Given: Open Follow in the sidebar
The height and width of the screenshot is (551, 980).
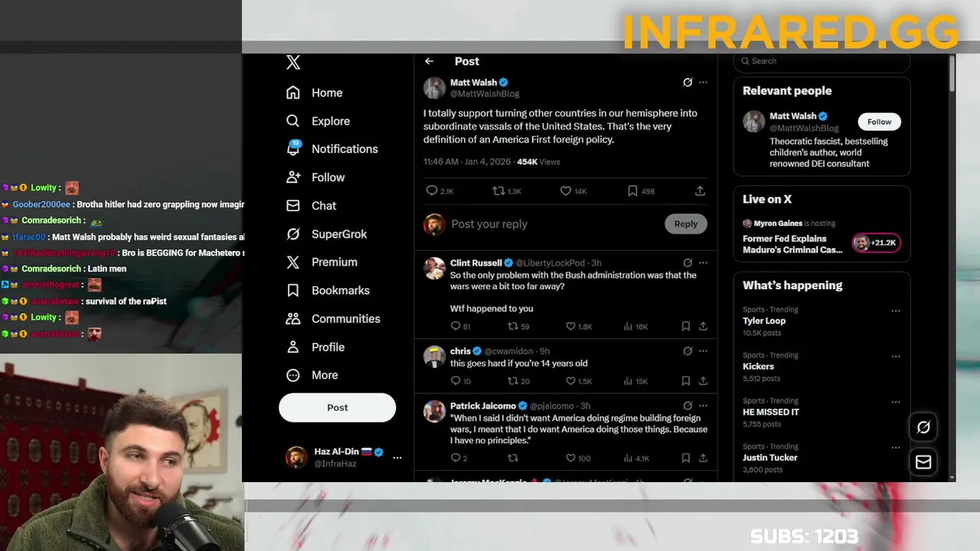Looking at the screenshot, I should 315,178.
